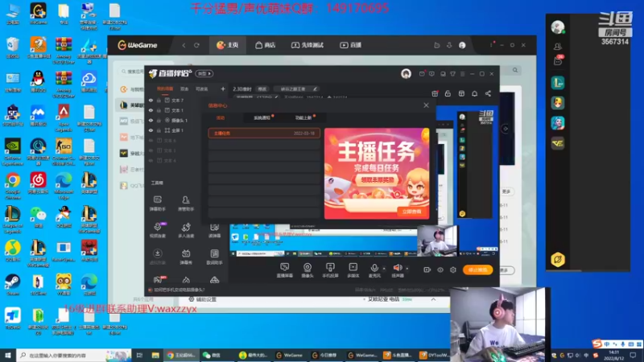Show the 文本 6 source layer
644x362 pixels.
(151, 140)
